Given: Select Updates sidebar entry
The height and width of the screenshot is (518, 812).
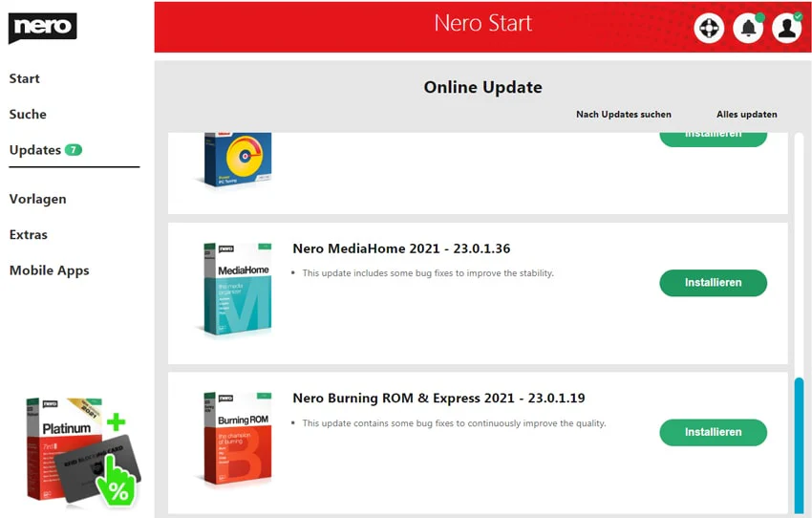Looking at the screenshot, I should click(x=35, y=150).
